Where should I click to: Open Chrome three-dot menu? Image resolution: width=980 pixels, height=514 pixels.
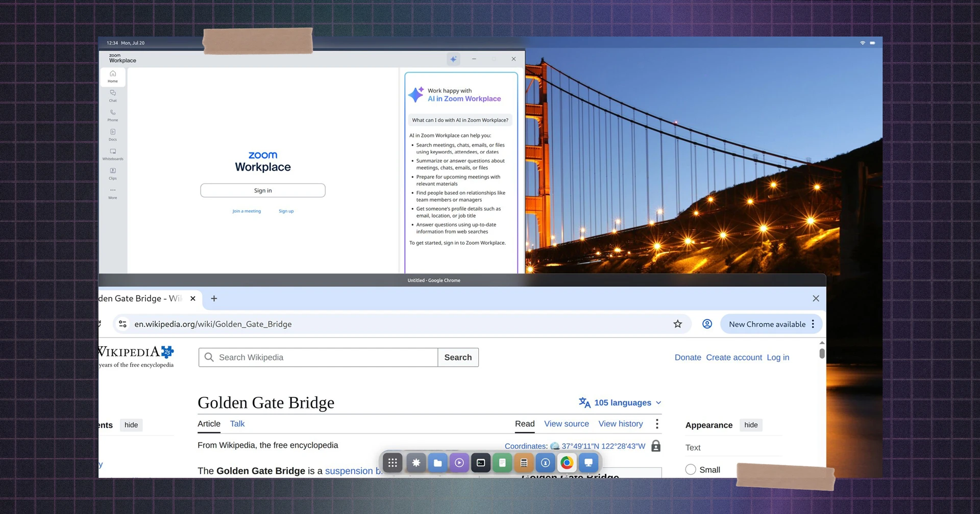[813, 324]
